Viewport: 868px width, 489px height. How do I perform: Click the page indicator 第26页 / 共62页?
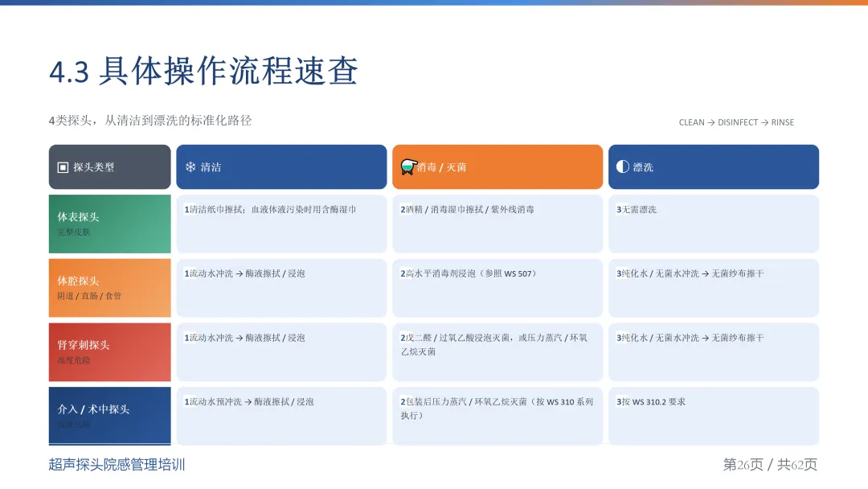tap(770, 465)
